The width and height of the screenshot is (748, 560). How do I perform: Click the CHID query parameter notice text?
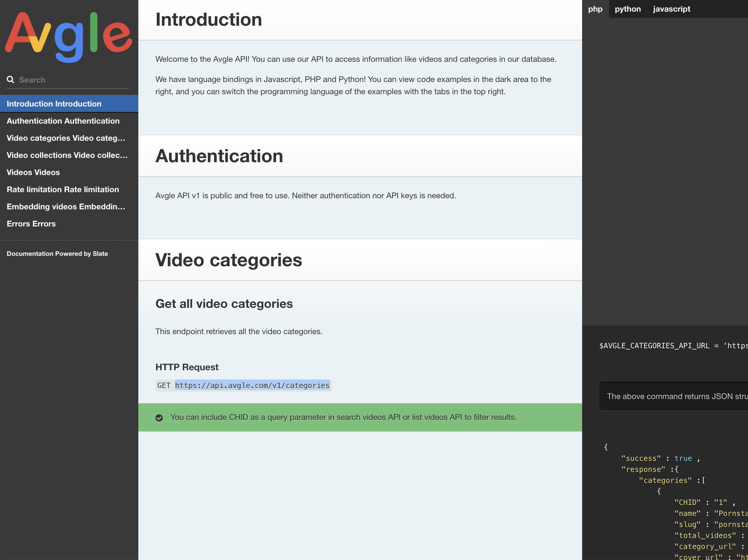pos(343,417)
